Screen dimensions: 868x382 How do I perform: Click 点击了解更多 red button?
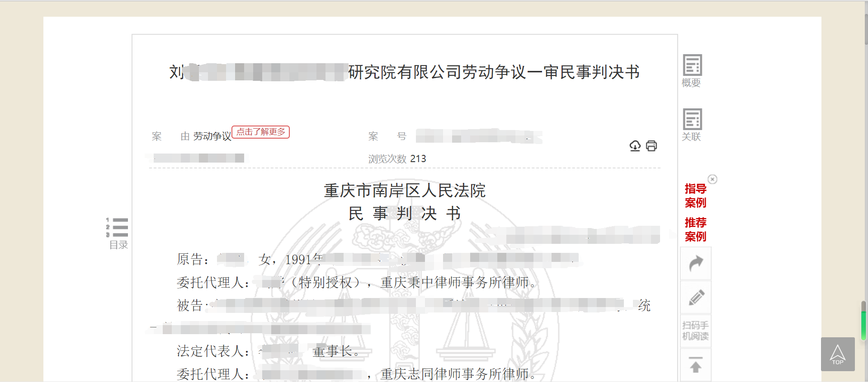(261, 132)
